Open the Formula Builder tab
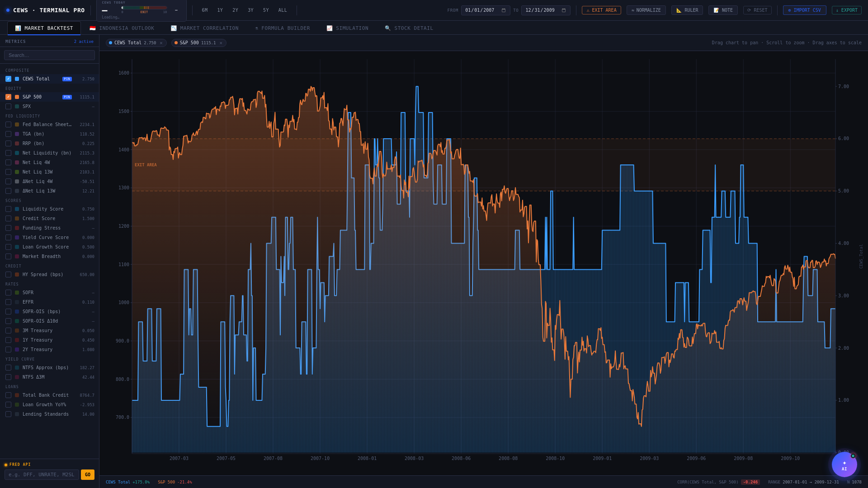The width and height of the screenshot is (868, 488). [283, 28]
